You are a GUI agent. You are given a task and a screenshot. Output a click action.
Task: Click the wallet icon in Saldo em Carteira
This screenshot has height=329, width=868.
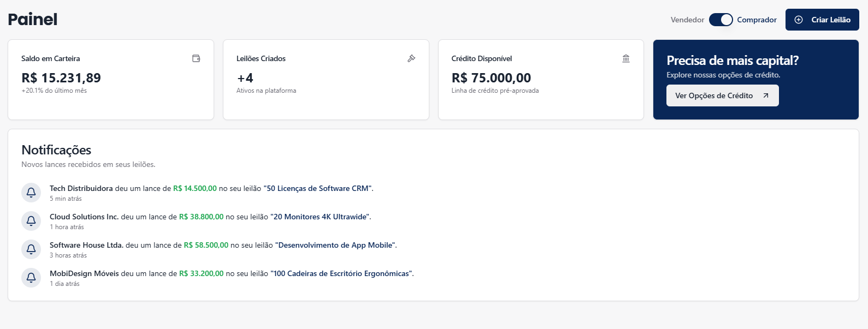[x=196, y=58]
